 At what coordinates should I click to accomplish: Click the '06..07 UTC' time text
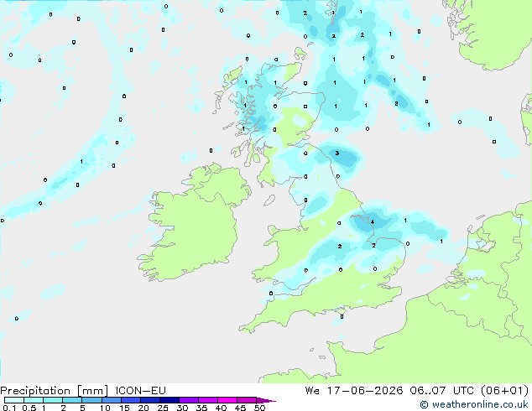(x=441, y=391)
